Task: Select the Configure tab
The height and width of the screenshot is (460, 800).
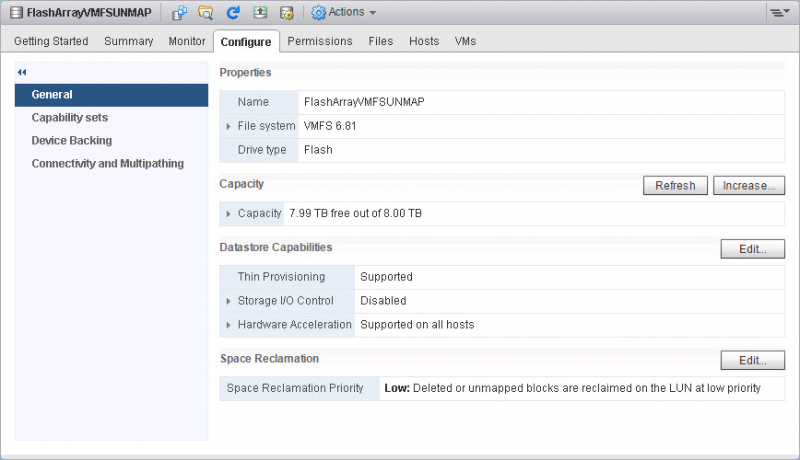Action: tap(246, 42)
